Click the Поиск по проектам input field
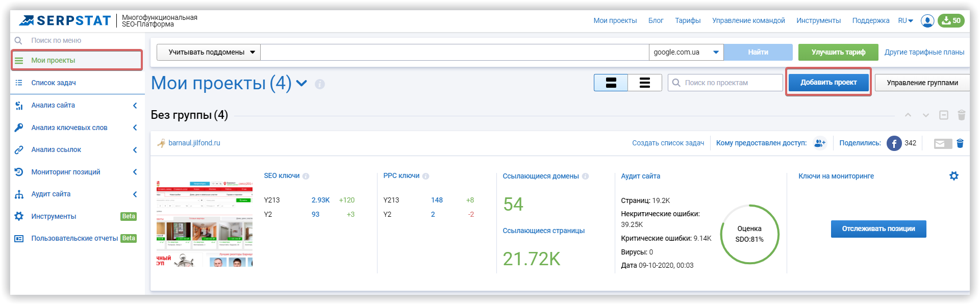 click(x=725, y=83)
